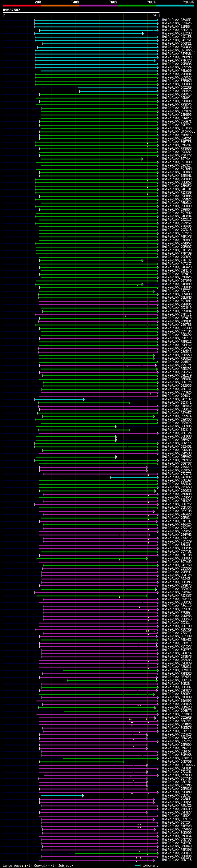This screenshot has width=197, height=868.
Task: Select label UniRef100_A8MR26
Action: point(177,91)
